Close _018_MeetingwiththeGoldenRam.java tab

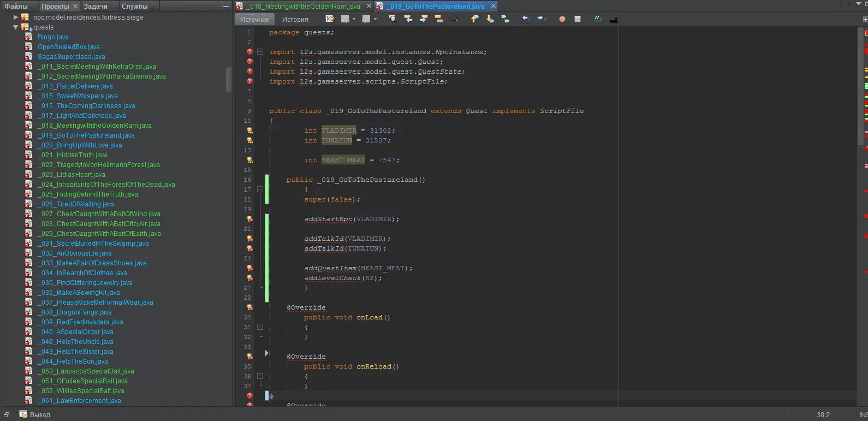(368, 6)
